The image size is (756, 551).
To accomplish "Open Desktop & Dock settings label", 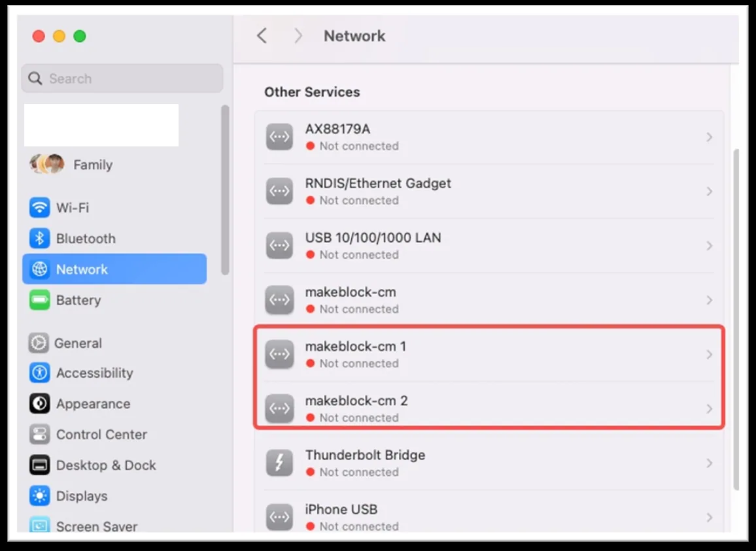I will (x=106, y=465).
